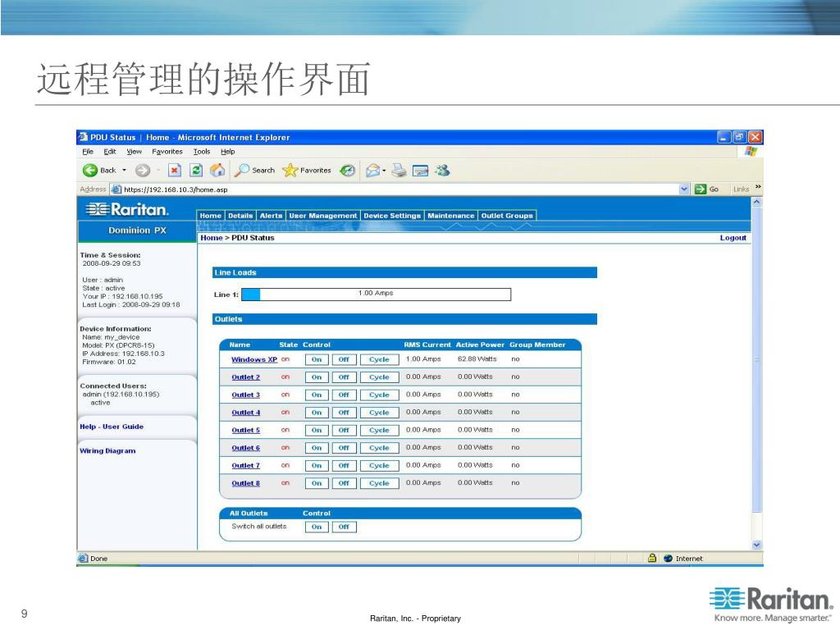The image size is (840, 630).
Task: Click the page icon beside the address URL
Action: click(116, 189)
